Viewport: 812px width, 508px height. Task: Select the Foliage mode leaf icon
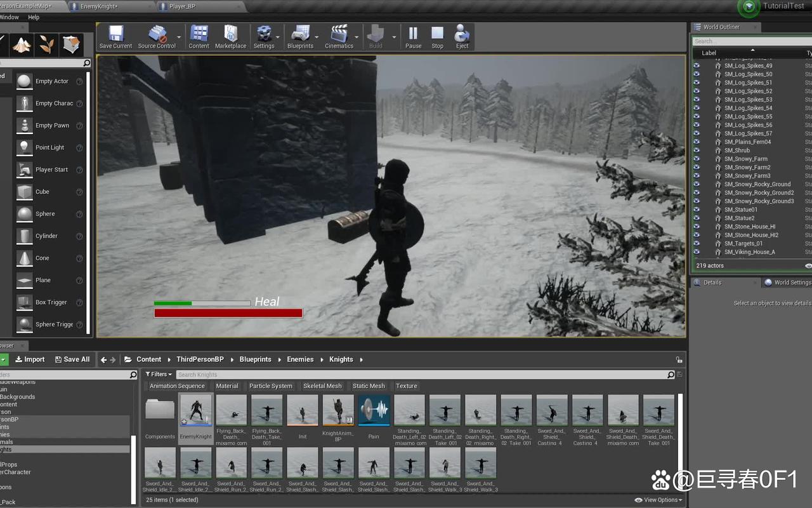[x=46, y=44]
